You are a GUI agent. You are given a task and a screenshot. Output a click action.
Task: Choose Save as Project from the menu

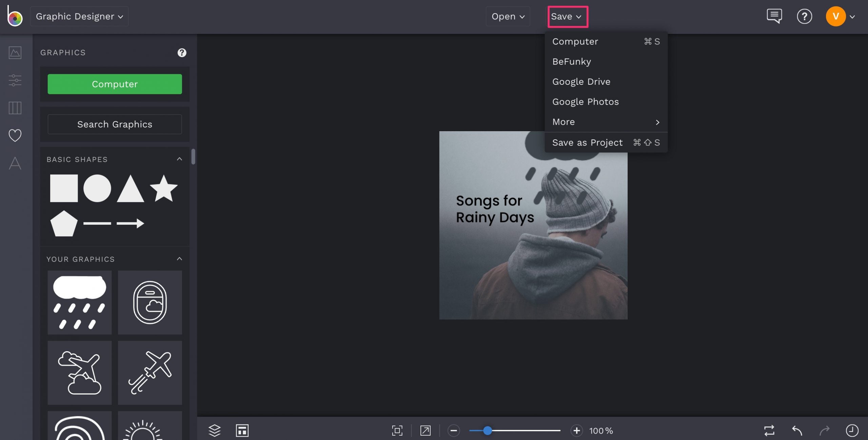pos(588,142)
